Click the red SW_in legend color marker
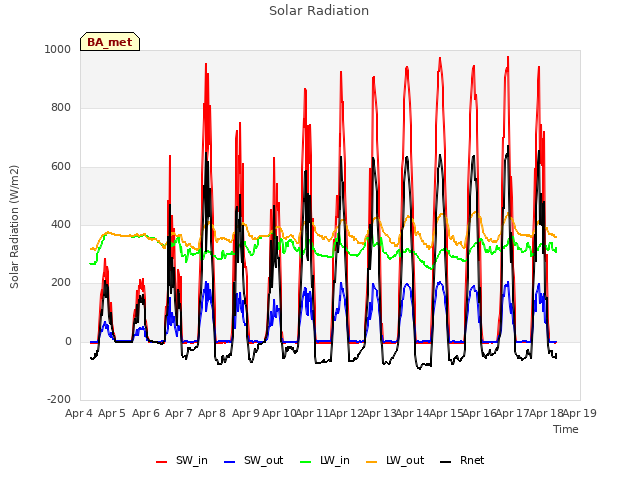 162,462
